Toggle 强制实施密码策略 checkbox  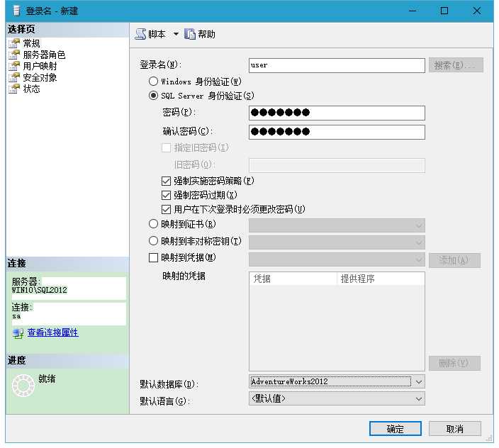click(x=166, y=181)
